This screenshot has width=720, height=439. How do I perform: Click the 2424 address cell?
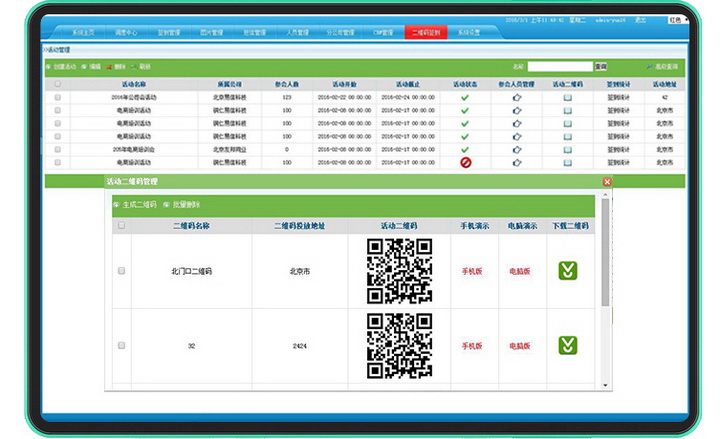(300, 346)
